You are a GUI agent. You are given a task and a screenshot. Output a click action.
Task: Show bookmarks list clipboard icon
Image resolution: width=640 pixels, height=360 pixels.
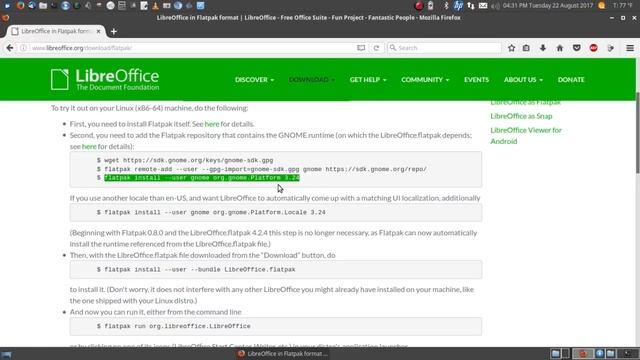coord(526,48)
